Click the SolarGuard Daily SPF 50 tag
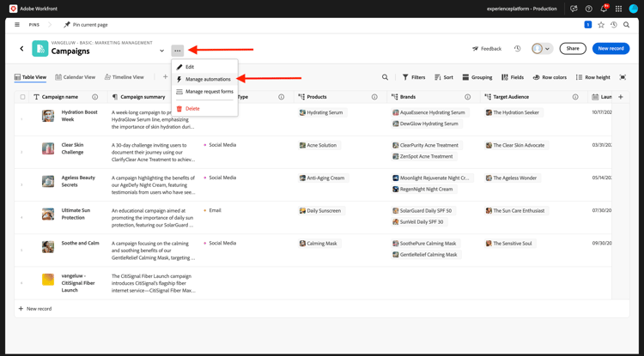The height and width of the screenshot is (356, 644). pyautogui.click(x=423, y=211)
